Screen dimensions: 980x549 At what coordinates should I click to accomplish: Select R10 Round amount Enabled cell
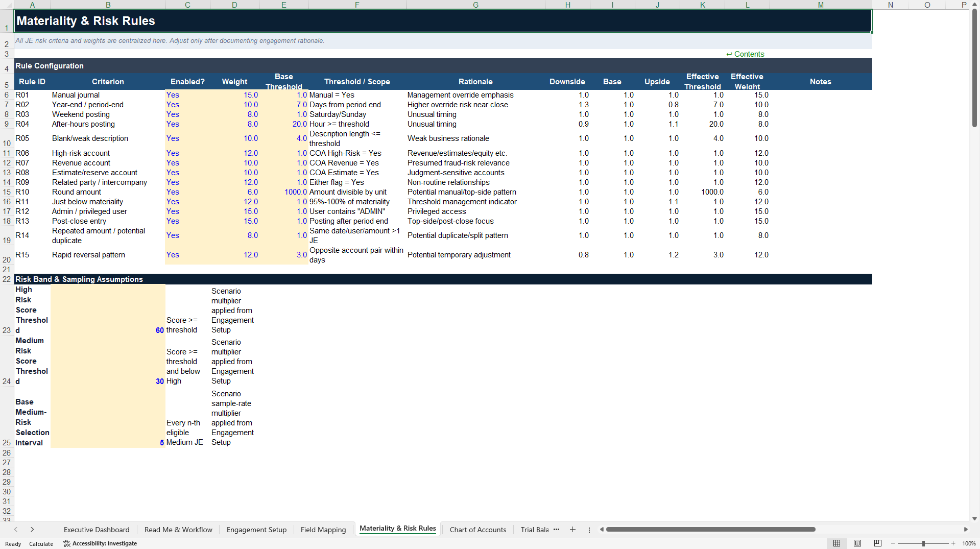tap(187, 192)
